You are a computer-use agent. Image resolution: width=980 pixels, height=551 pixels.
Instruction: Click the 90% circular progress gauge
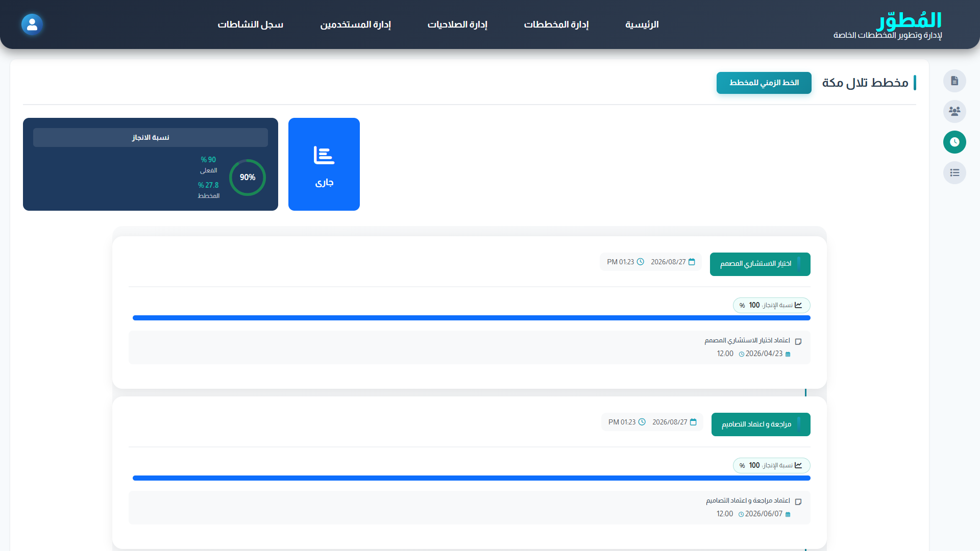coord(248,178)
